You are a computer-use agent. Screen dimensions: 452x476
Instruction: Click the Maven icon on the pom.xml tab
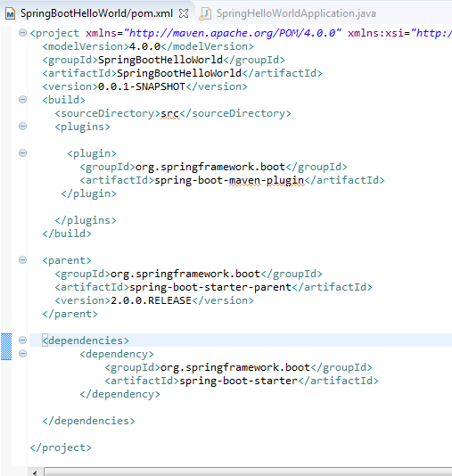click(x=11, y=13)
